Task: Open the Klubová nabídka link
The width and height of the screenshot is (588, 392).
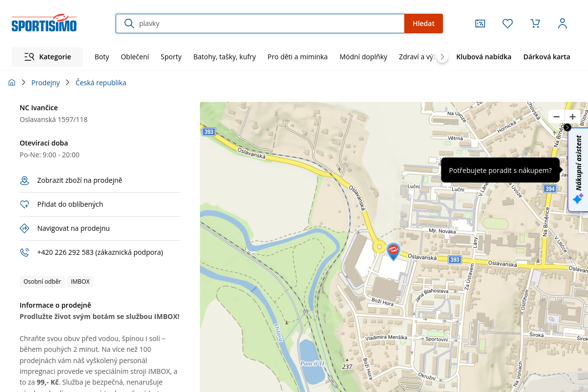Action: click(x=484, y=57)
